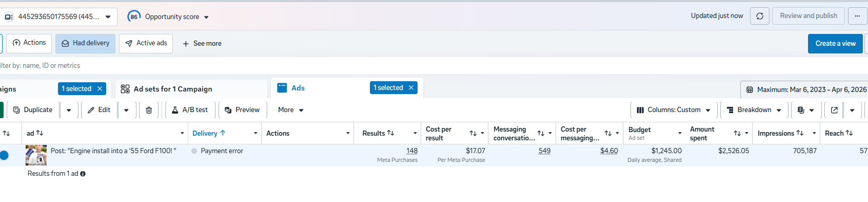Click the Duplicate button

pos(33,110)
